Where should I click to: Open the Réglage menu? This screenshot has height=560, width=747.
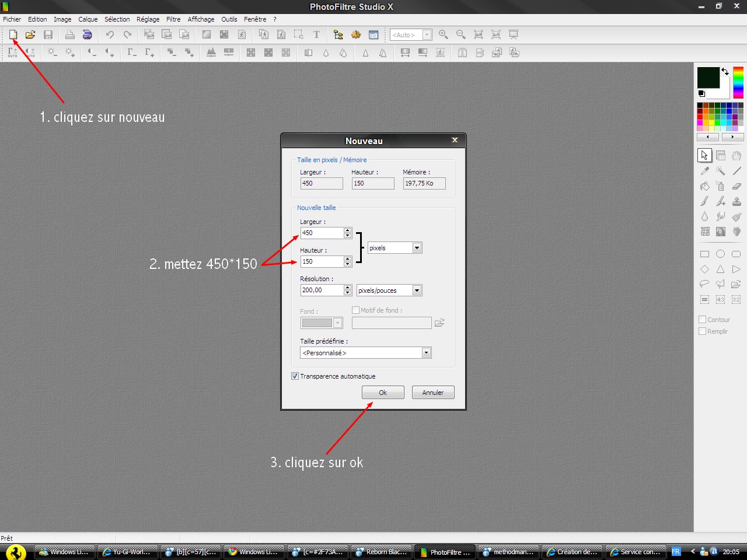[x=148, y=19]
